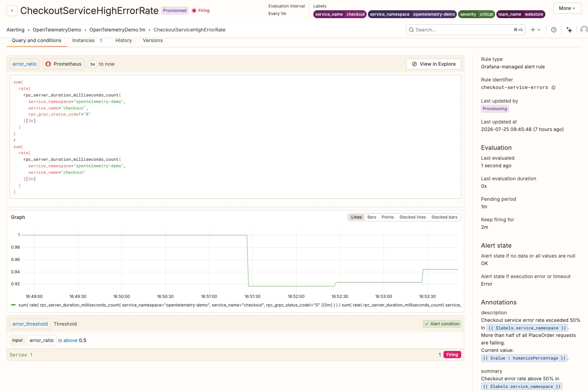Switch graph to Points view
Screen dimensions: 588x392
click(x=388, y=217)
